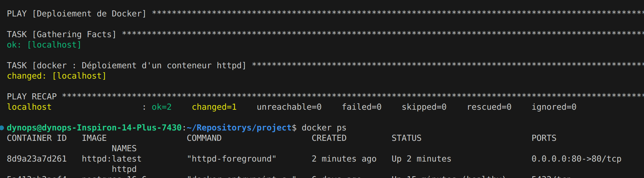Click the 0.0.0.0:80->80/tcp port mapping
This screenshot has height=178, width=644.
pos(577,159)
